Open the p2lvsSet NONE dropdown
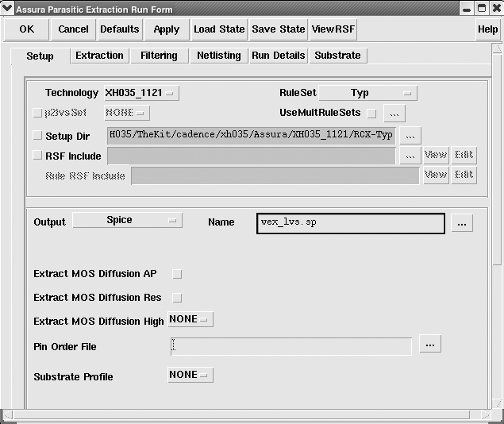Viewport: 504px width, 424px height. pyautogui.click(x=127, y=113)
